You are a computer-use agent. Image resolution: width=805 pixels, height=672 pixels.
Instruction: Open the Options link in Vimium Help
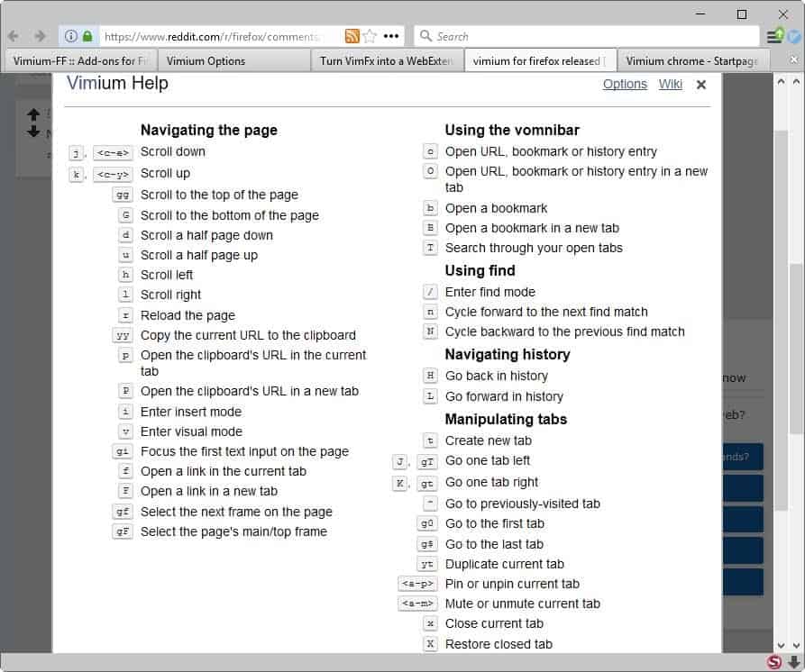click(625, 84)
